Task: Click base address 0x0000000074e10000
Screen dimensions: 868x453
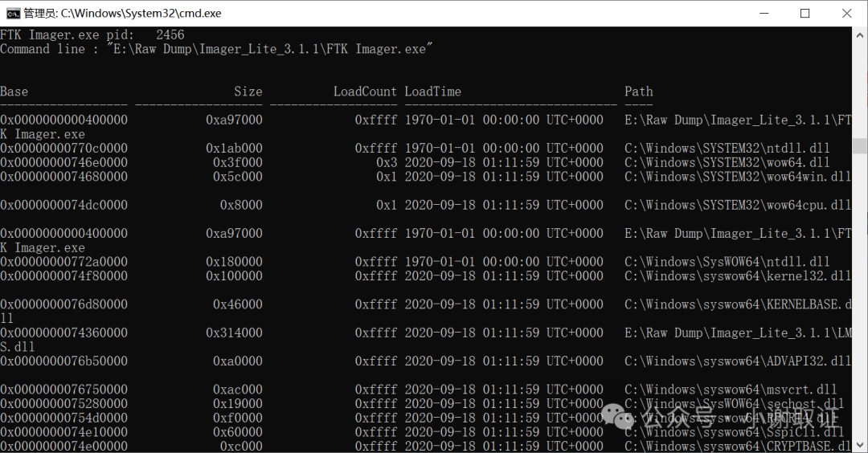Action: 63,432
